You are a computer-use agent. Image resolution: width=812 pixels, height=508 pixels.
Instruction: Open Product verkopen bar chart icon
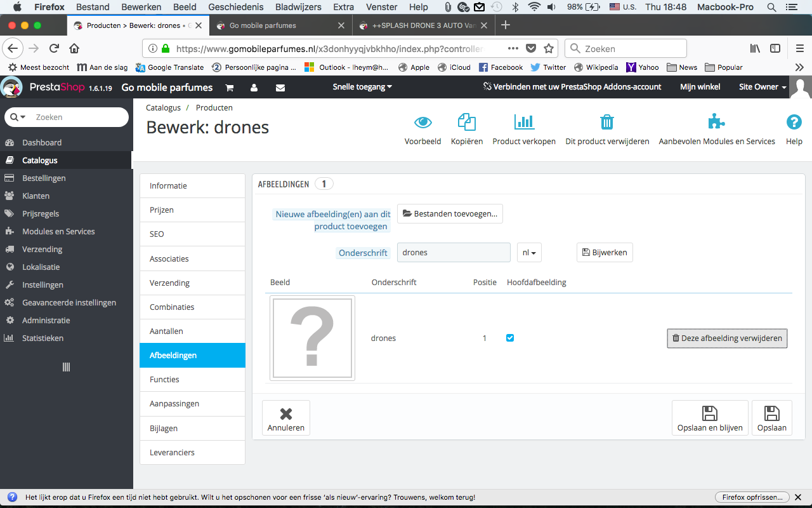click(x=524, y=121)
